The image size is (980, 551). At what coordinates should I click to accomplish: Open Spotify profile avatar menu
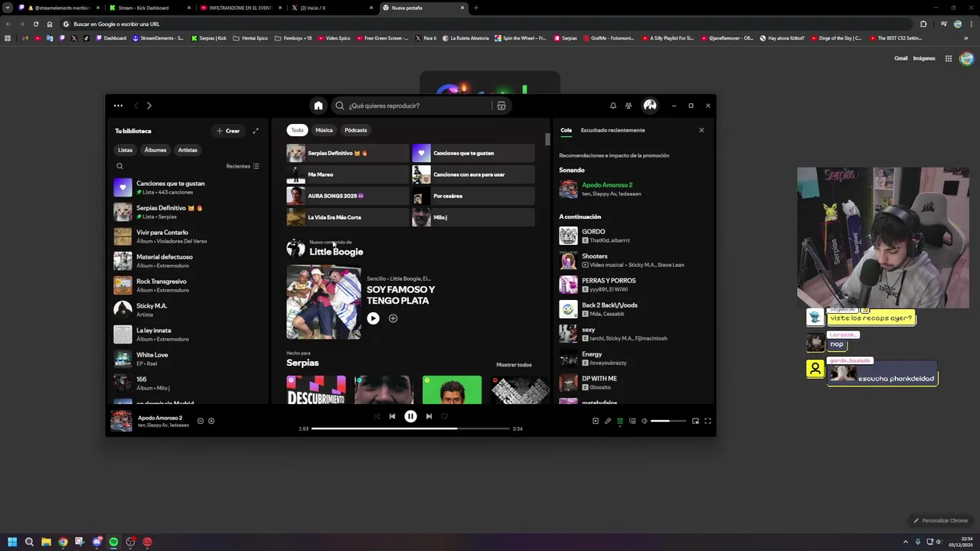tap(650, 106)
